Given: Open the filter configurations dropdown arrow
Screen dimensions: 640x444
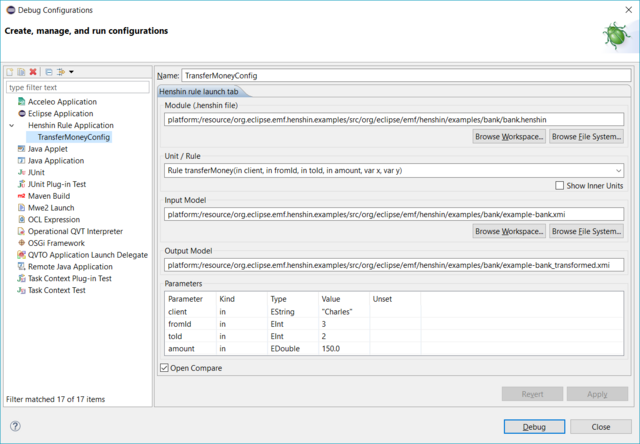Looking at the screenshot, I should (x=71, y=72).
